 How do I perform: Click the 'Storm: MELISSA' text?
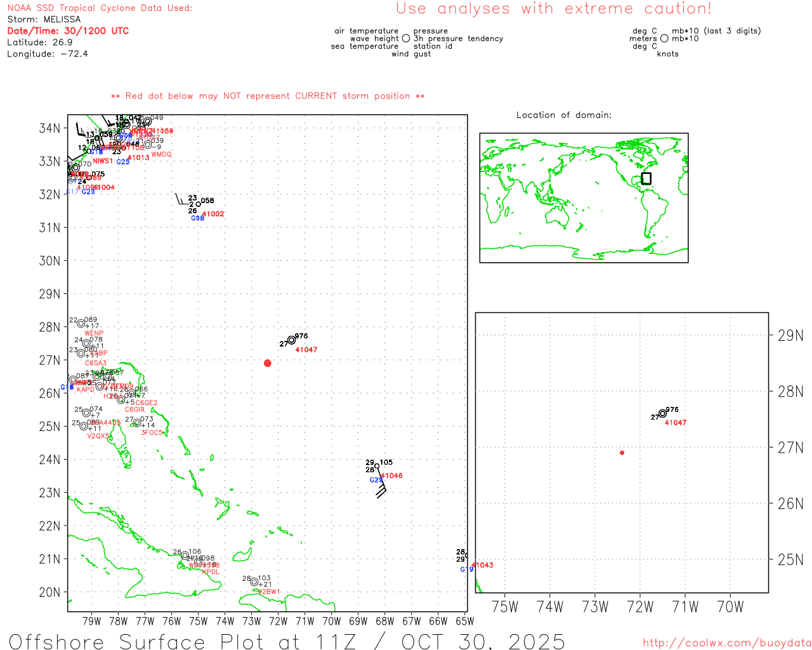click(x=44, y=20)
